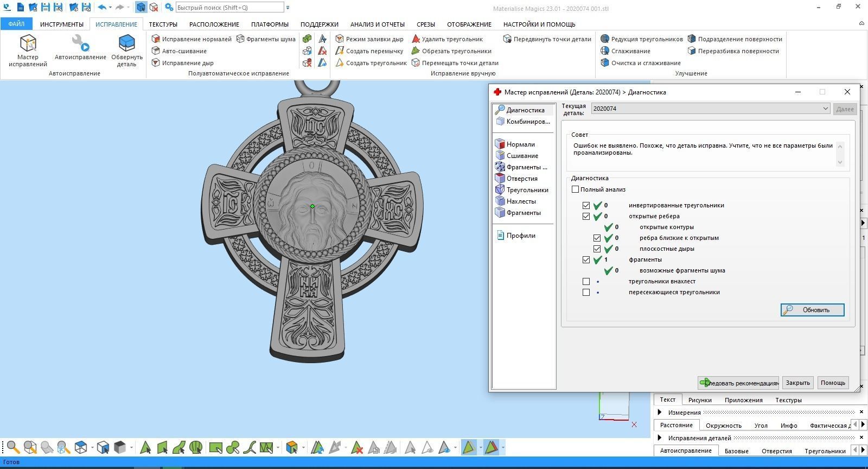Click the zoom magnifier tool in bottom toolbar
The width and height of the screenshot is (868, 469).
(x=13, y=447)
